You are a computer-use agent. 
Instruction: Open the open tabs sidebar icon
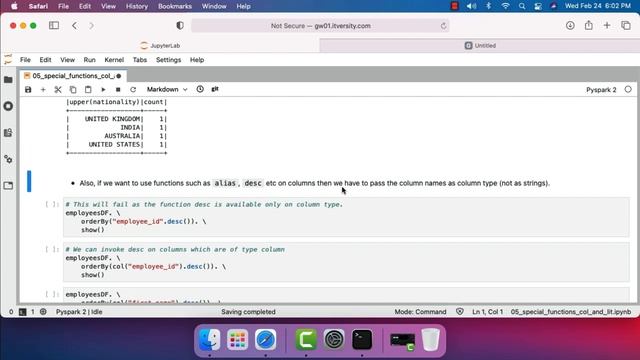click(x=8, y=186)
